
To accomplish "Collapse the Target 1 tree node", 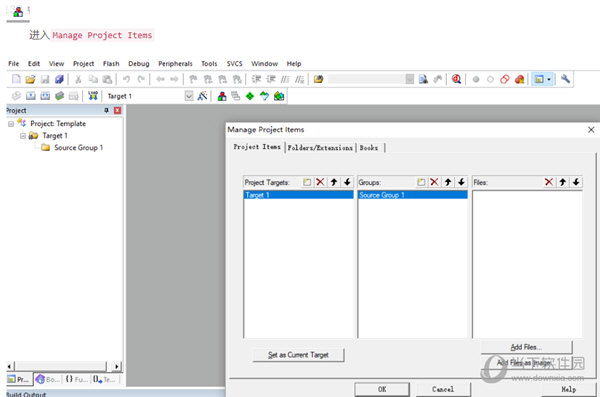I will [x=23, y=136].
